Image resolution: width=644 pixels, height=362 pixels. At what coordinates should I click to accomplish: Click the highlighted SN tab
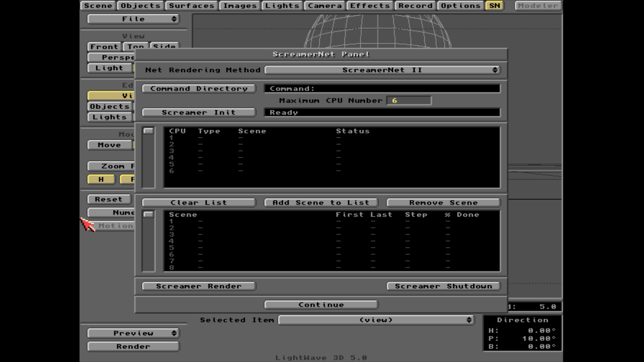pyautogui.click(x=494, y=6)
